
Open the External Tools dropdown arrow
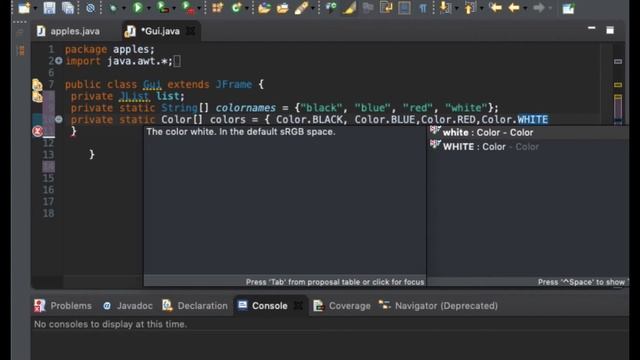199,9
